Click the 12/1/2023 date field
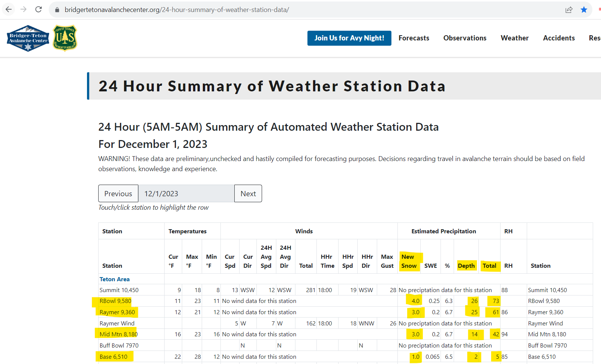The image size is (601, 364). click(x=186, y=194)
